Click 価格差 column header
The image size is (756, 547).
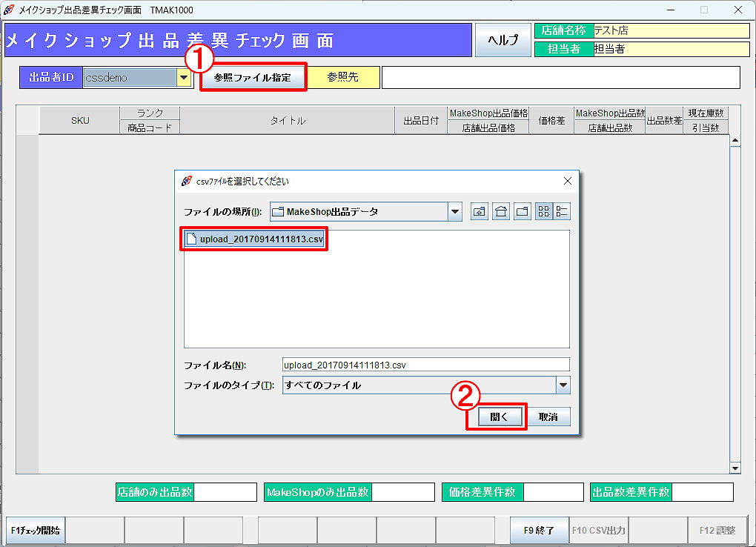(551, 120)
